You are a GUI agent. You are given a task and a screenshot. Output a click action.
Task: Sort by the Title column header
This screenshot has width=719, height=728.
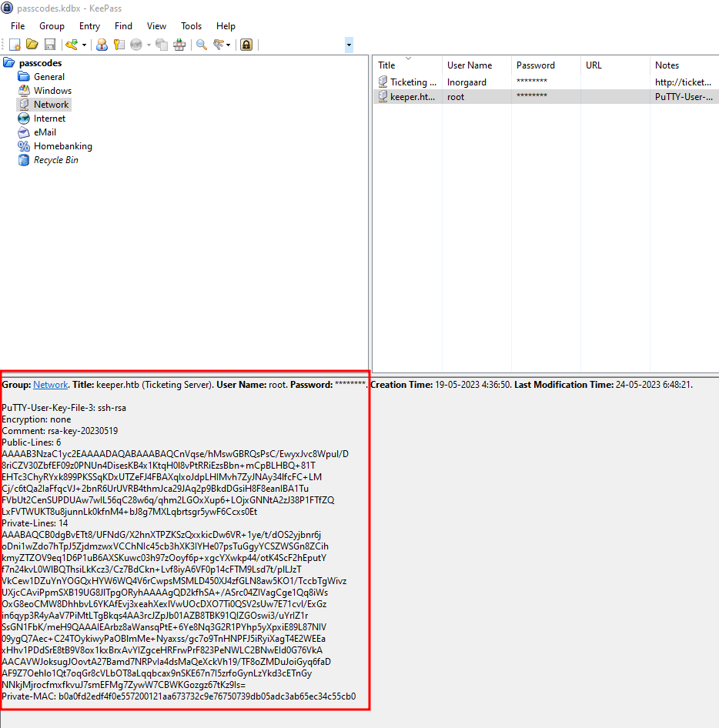pyautogui.click(x=407, y=65)
